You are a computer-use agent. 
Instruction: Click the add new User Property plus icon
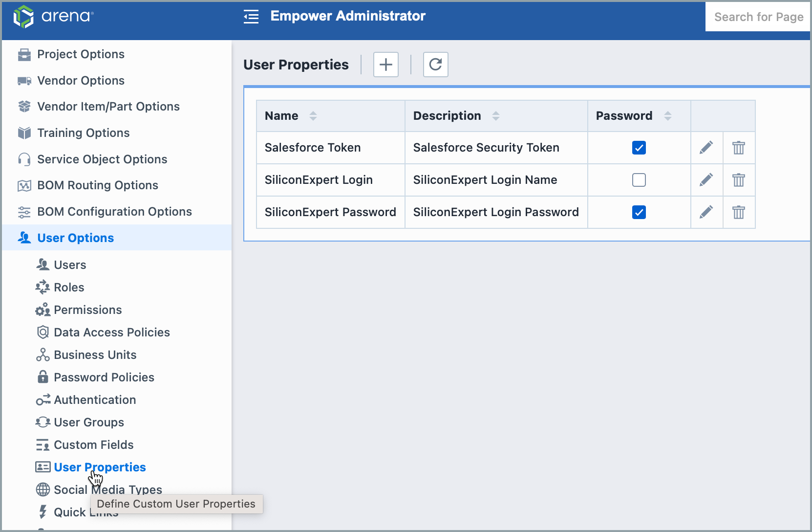(385, 65)
